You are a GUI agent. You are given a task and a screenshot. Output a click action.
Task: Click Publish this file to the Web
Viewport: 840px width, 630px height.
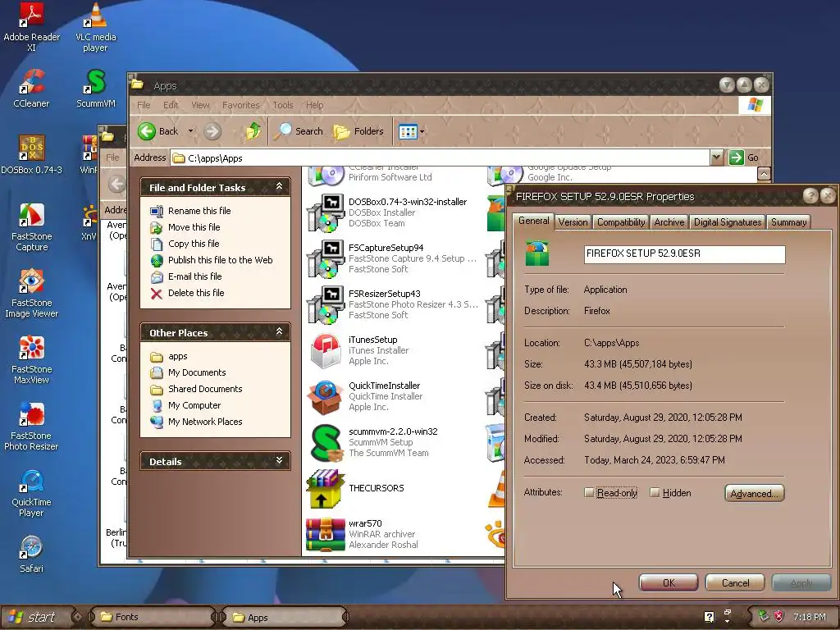coord(220,260)
